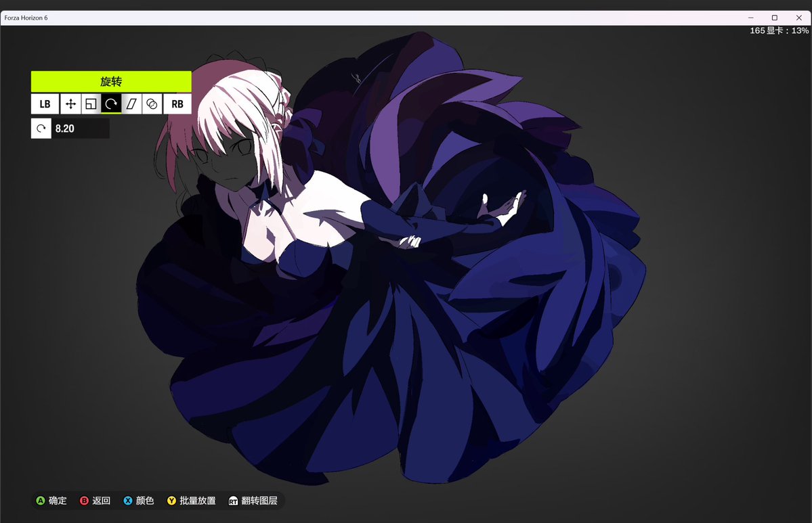Close the Forza Horizon 6 window

[x=798, y=18]
